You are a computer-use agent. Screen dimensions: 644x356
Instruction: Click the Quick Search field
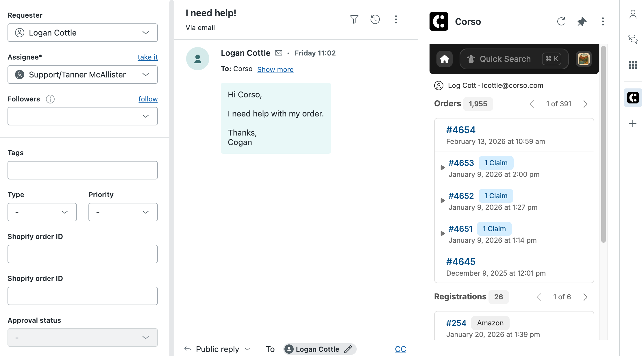514,59
